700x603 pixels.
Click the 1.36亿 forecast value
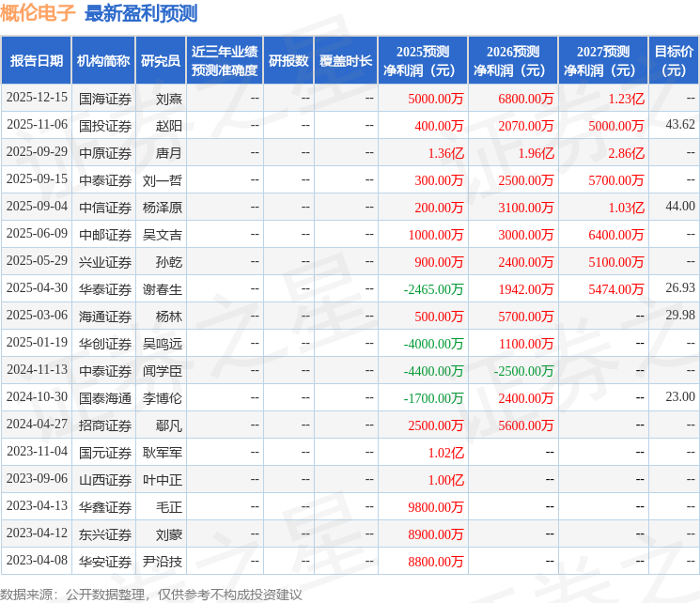(x=446, y=153)
